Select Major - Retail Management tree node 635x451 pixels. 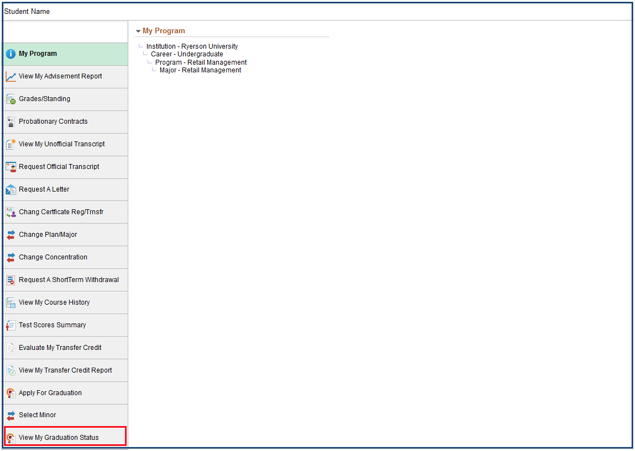pos(200,70)
